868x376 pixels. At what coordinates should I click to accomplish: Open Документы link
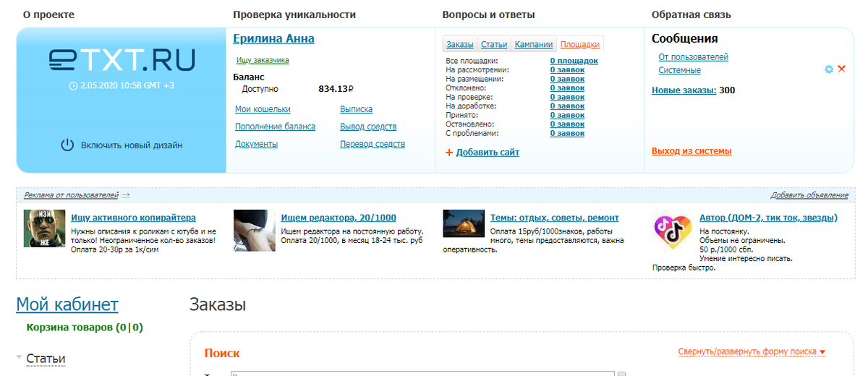256,144
